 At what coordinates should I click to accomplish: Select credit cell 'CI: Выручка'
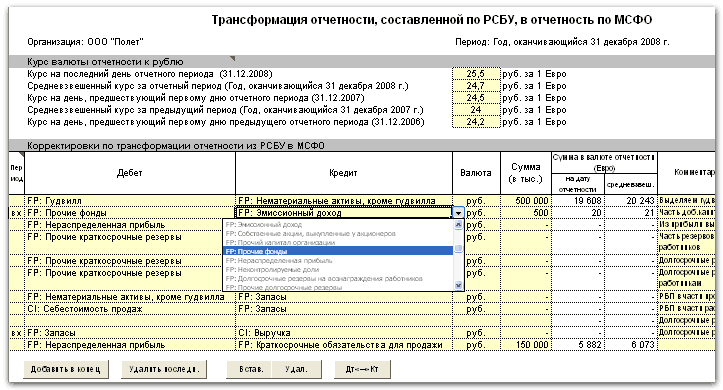coord(344,333)
